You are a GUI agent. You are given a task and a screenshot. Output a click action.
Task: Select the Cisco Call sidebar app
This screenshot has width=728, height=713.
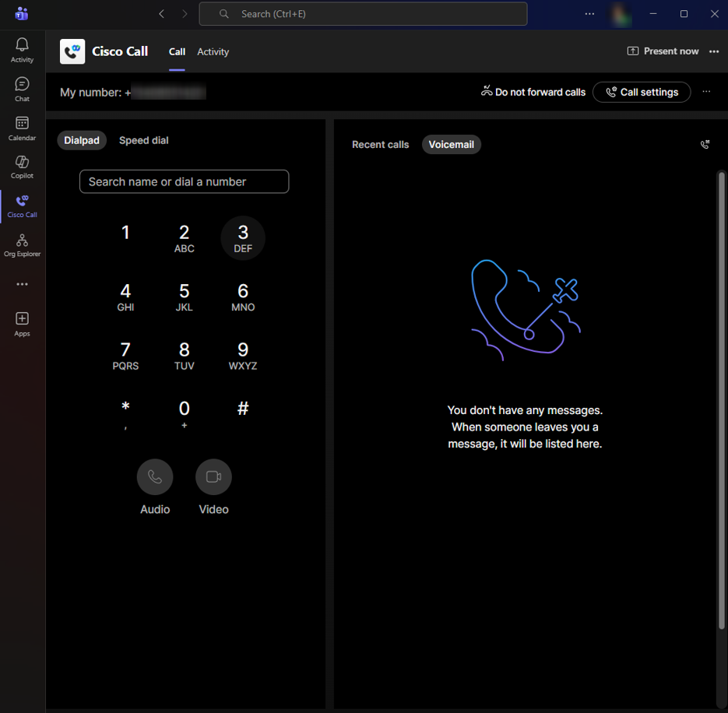(22, 206)
